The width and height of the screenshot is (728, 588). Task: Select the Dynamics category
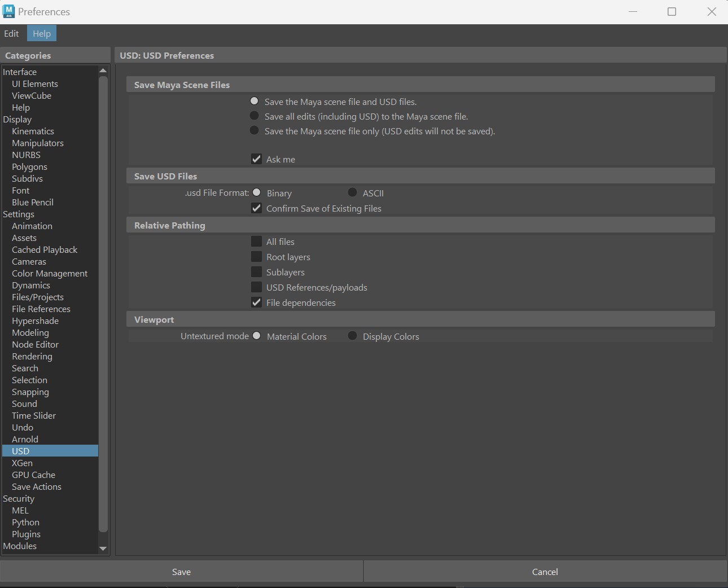point(31,285)
